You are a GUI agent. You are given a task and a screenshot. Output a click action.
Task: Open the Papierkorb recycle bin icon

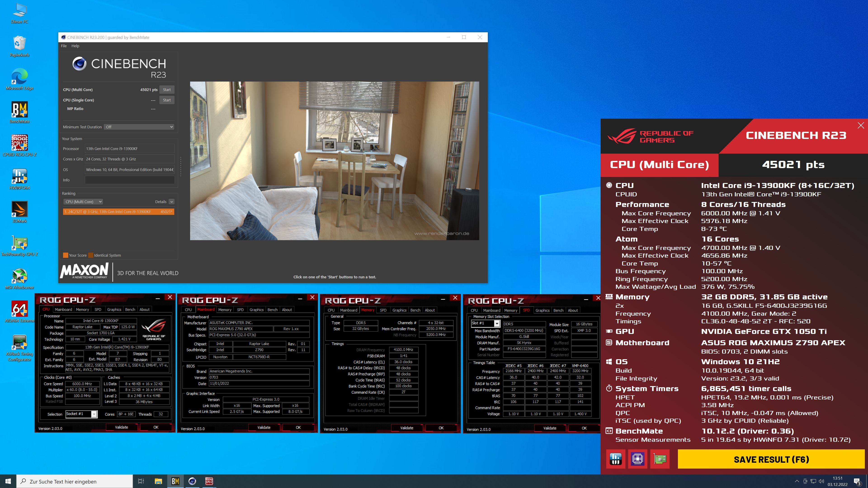pos(19,47)
